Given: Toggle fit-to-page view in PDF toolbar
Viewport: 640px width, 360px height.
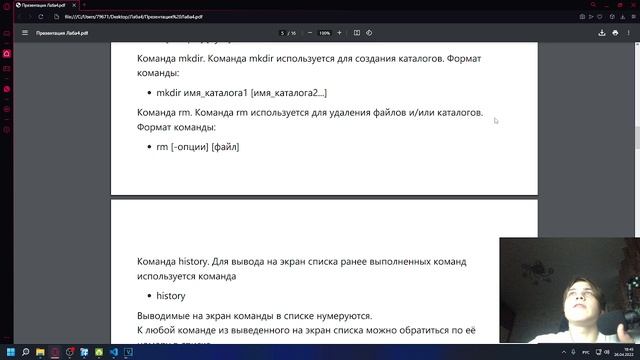Looking at the screenshot, I should [357, 33].
